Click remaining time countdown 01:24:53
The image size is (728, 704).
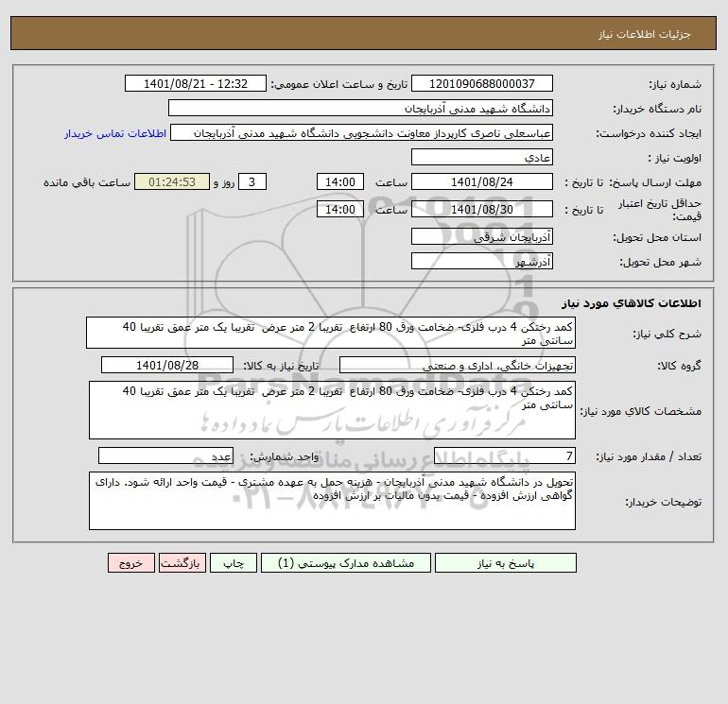pyautogui.click(x=172, y=182)
